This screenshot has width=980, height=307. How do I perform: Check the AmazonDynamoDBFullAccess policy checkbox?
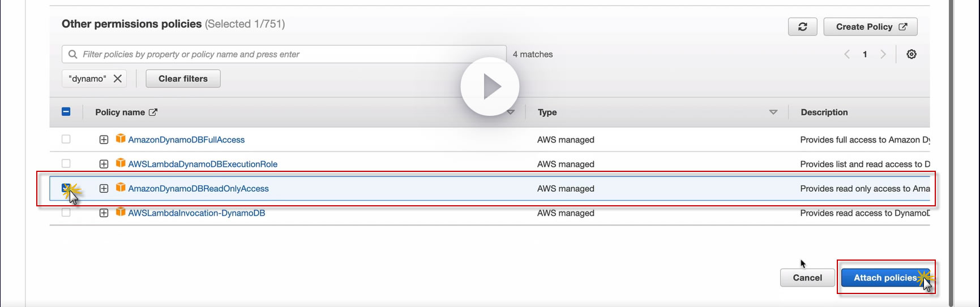click(66, 139)
